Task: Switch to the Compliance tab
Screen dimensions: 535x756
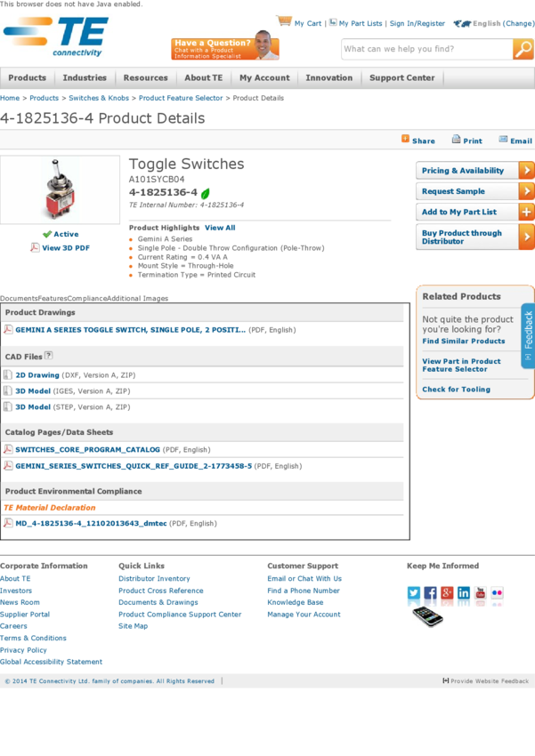Action: (x=87, y=299)
